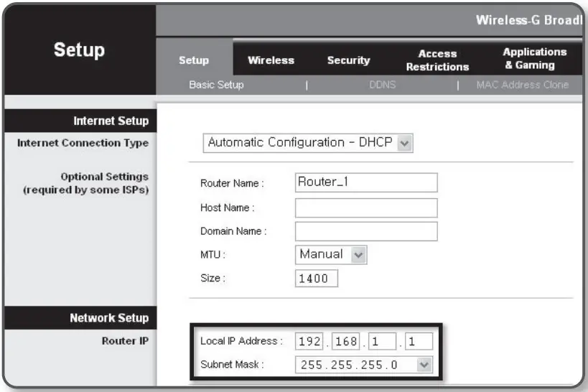588x392 pixels.
Task: Select the Basic Setup sub-tab
Action: click(216, 85)
